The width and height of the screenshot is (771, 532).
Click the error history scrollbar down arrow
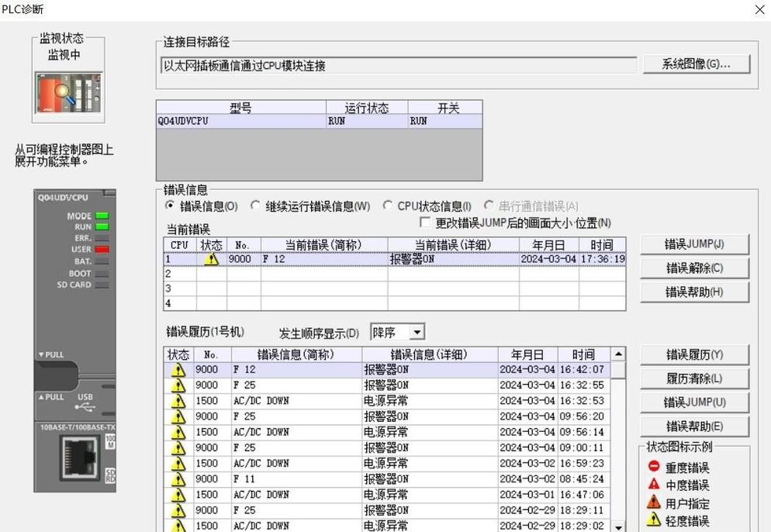click(x=618, y=526)
